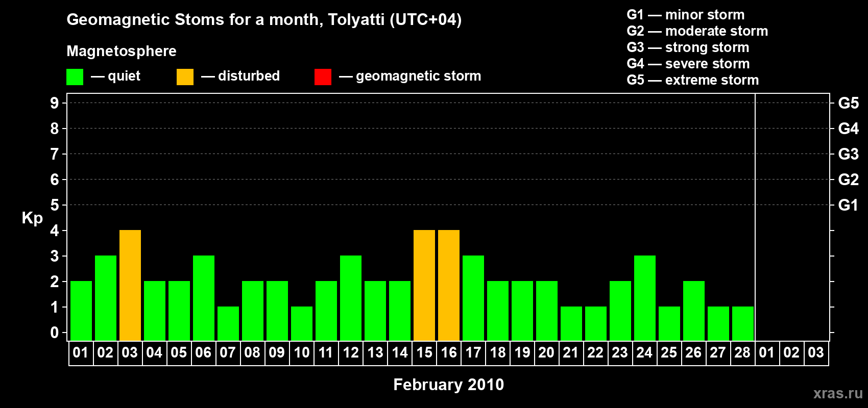The width and height of the screenshot is (868, 408).
Task: Click the 'Magnetosphere' heading
Action: (x=122, y=51)
